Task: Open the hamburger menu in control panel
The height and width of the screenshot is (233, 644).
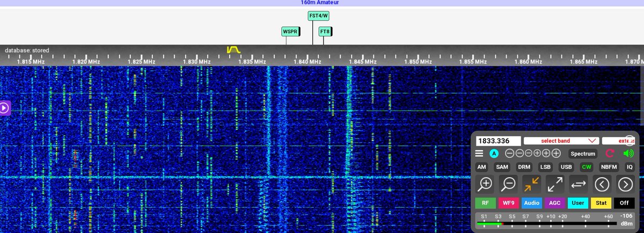Action: point(479,153)
